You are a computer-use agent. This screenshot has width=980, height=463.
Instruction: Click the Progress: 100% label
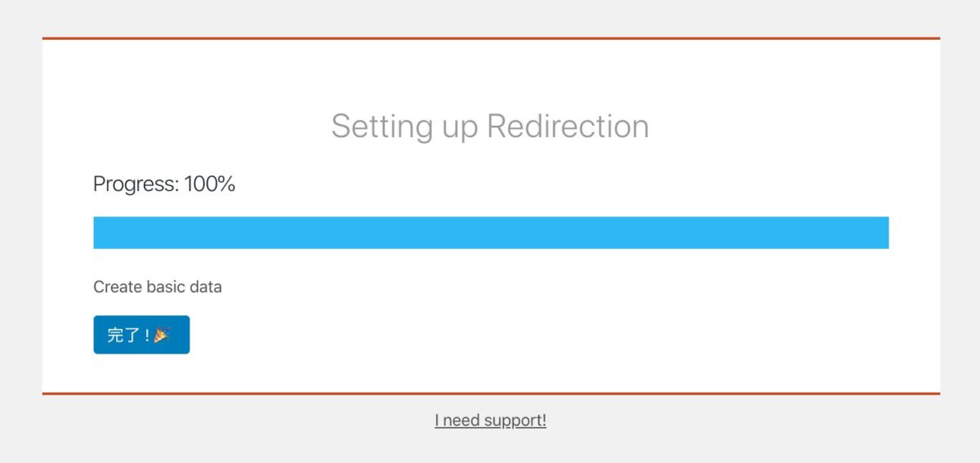(164, 185)
